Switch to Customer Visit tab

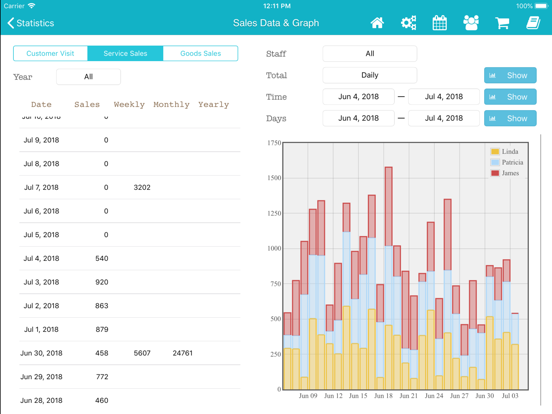coord(50,54)
